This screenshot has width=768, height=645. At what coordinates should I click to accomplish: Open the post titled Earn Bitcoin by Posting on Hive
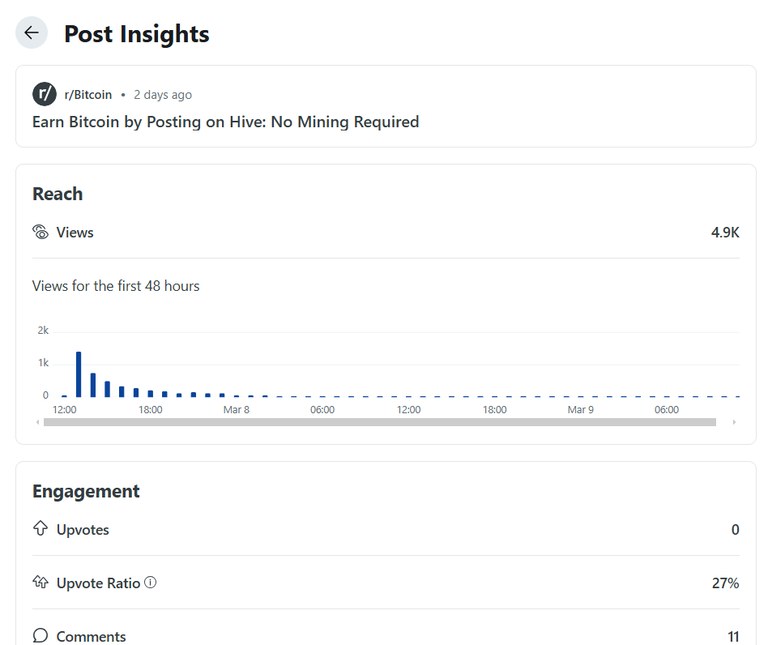(225, 122)
